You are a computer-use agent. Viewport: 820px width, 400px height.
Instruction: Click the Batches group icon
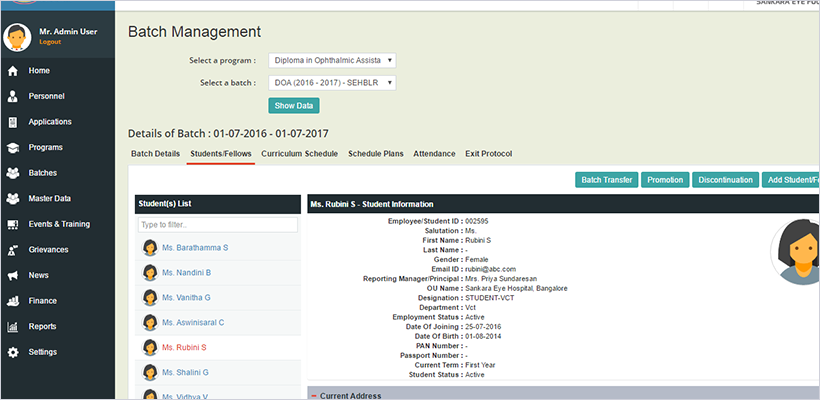tap(13, 173)
